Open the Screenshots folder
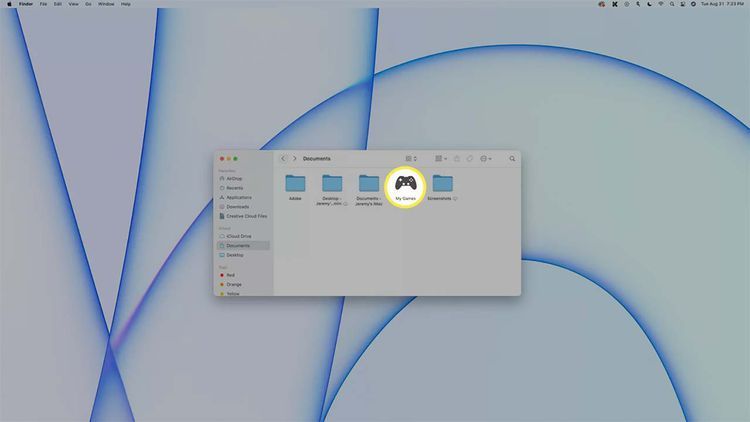The image size is (750, 422). (x=442, y=184)
